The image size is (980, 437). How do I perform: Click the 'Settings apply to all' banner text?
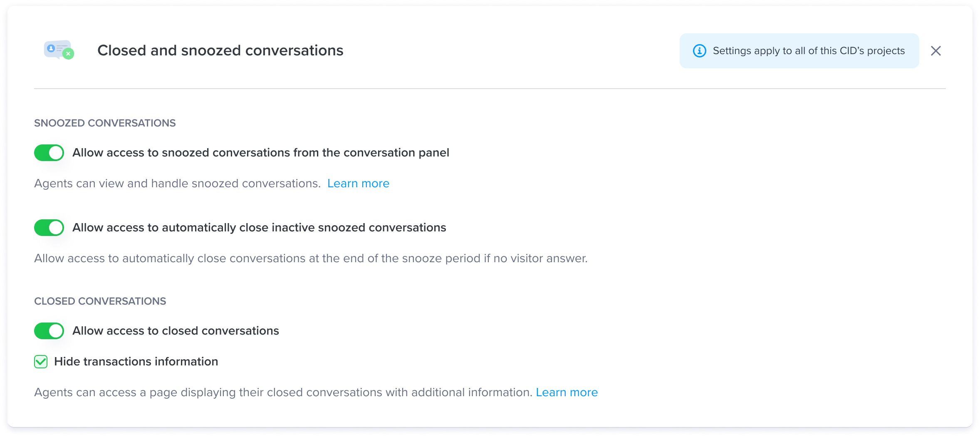pos(809,51)
